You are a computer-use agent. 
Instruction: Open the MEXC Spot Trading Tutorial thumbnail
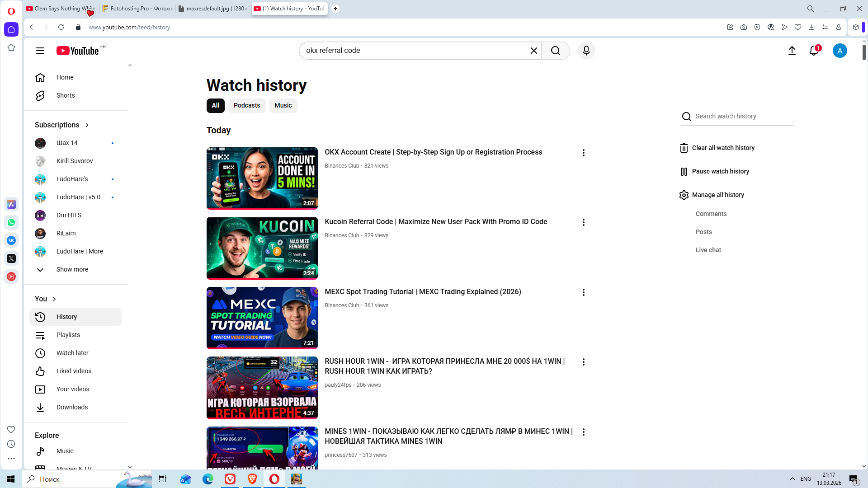262,318
